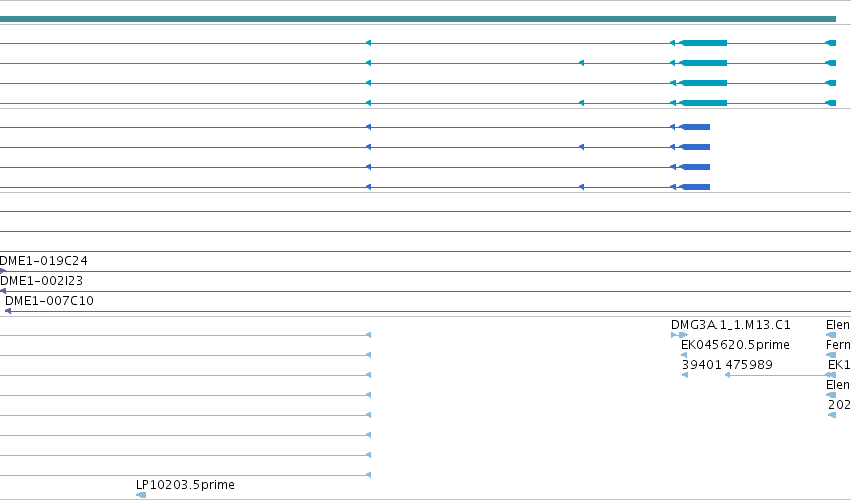Screen dimensions: 851x500
Task: Click arrowhead below DME1-007C10 label
Action: 8,311
